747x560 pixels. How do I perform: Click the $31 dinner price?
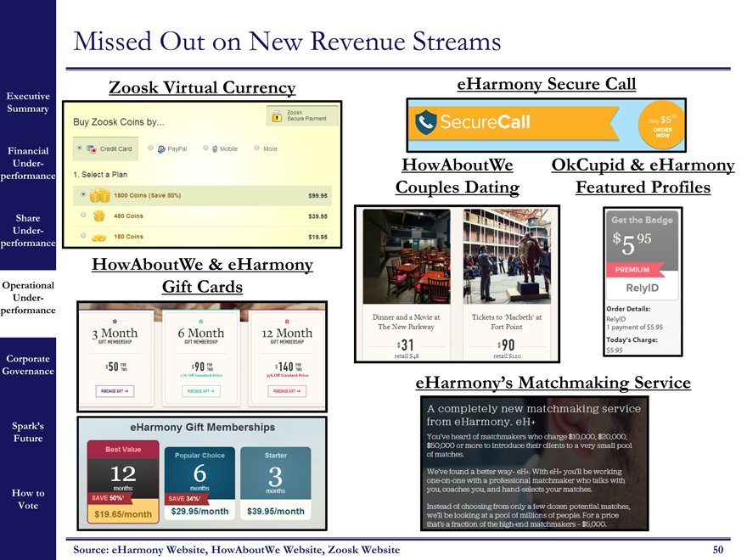click(406, 344)
